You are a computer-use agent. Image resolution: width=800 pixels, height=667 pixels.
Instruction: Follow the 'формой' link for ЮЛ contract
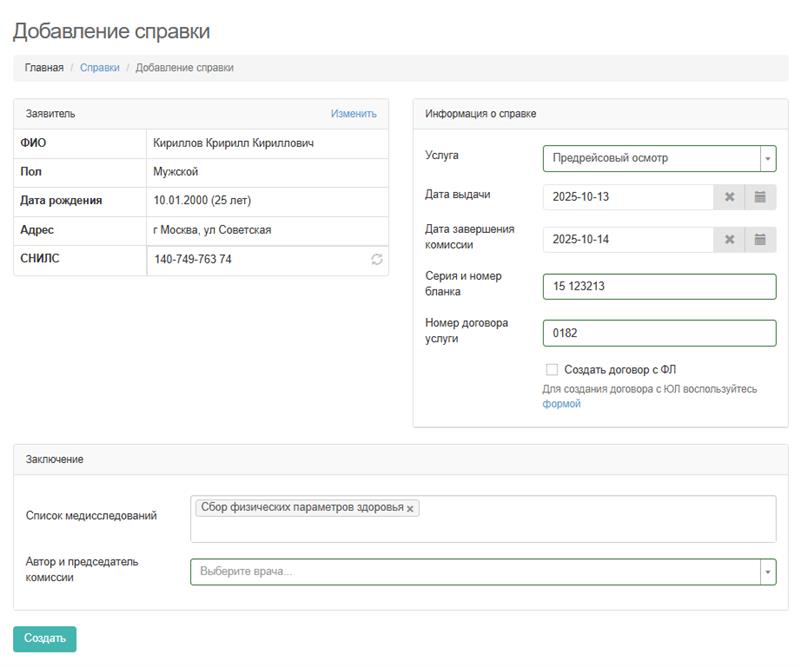click(x=561, y=404)
